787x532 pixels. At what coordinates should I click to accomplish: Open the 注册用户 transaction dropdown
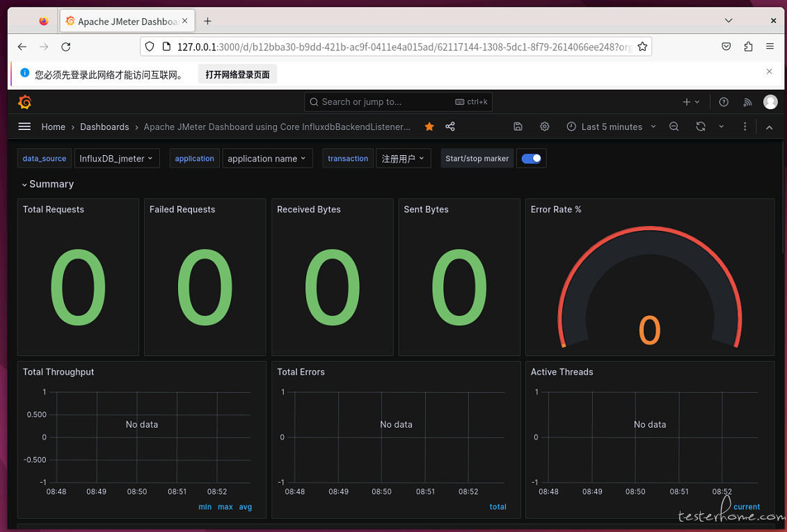point(403,159)
